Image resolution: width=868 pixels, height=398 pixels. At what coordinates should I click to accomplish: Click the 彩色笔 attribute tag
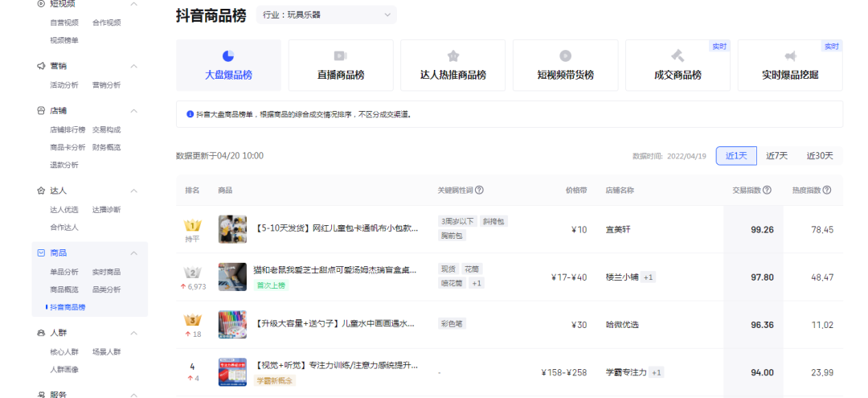452,324
